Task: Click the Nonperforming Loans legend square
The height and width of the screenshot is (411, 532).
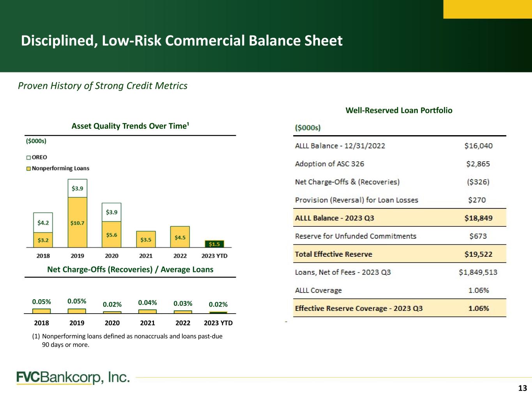Action: pyautogui.click(x=28, y=169)
